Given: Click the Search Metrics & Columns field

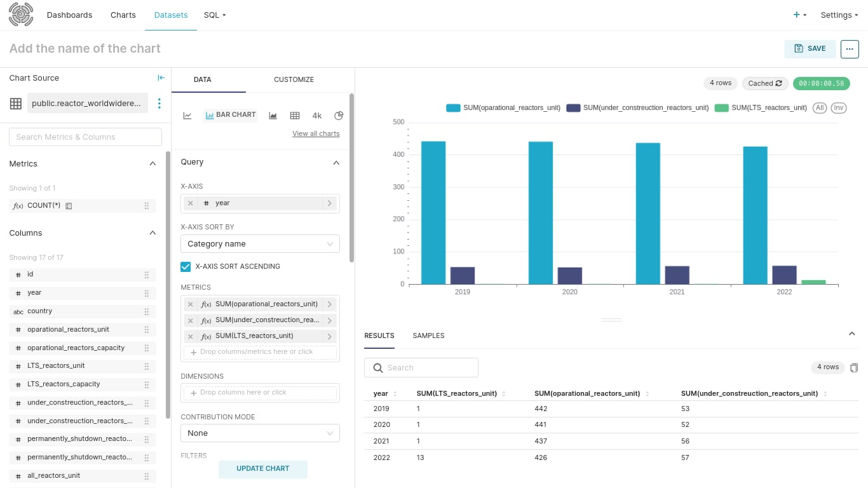Looking at the screenshot, I should tap(85, 137).
